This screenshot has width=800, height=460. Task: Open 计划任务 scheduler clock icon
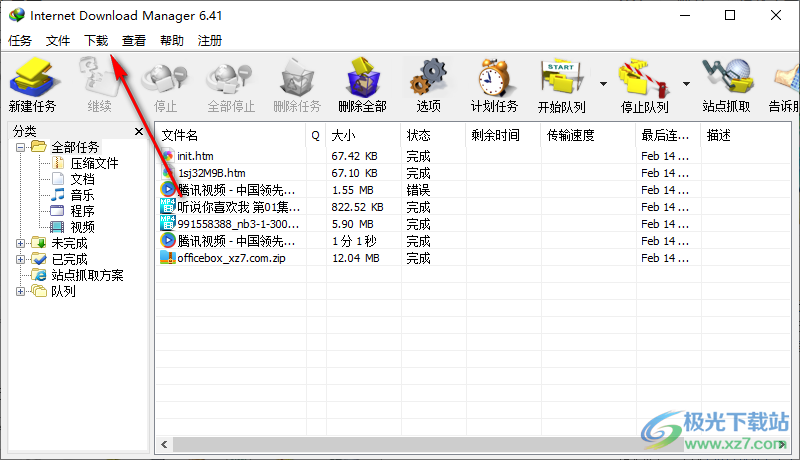click(x=494, y=78)
